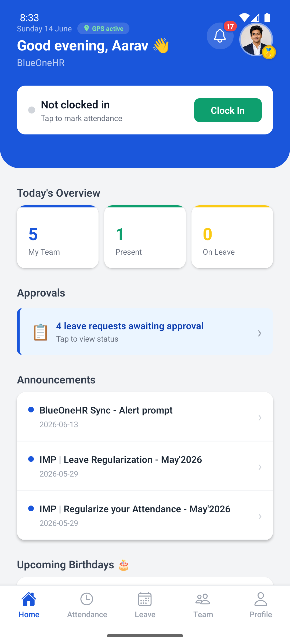Switch to the Profile tab
Viewport: 290px width, 644px height.
click(261, 605)
